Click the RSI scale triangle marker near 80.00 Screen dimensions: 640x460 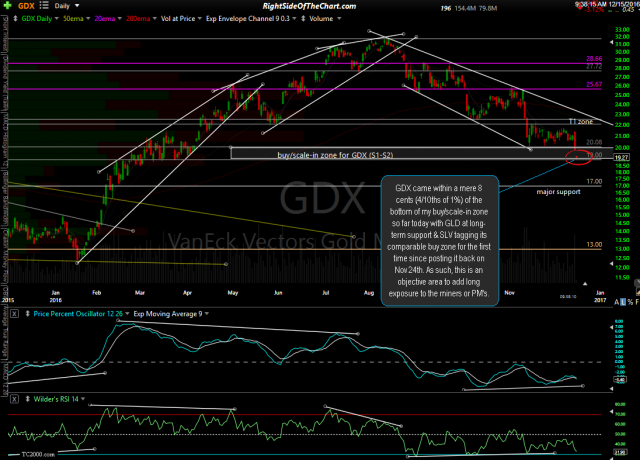pos(611,414)
